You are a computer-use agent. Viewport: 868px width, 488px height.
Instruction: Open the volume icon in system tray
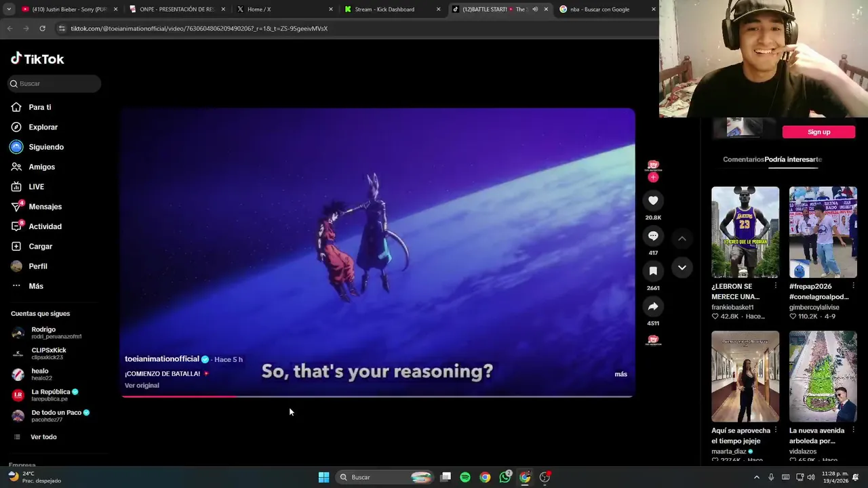click(812, 477)
